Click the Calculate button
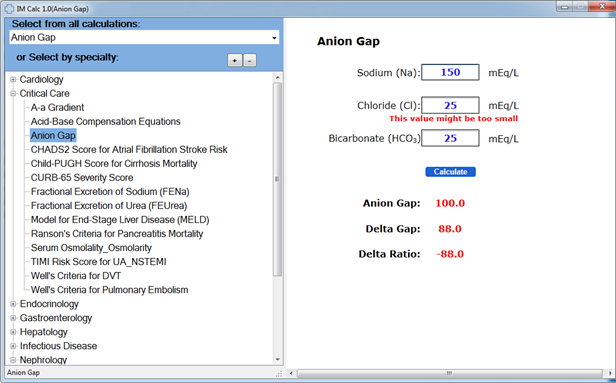Screen dimensions: 616x383 pos(450,172)
